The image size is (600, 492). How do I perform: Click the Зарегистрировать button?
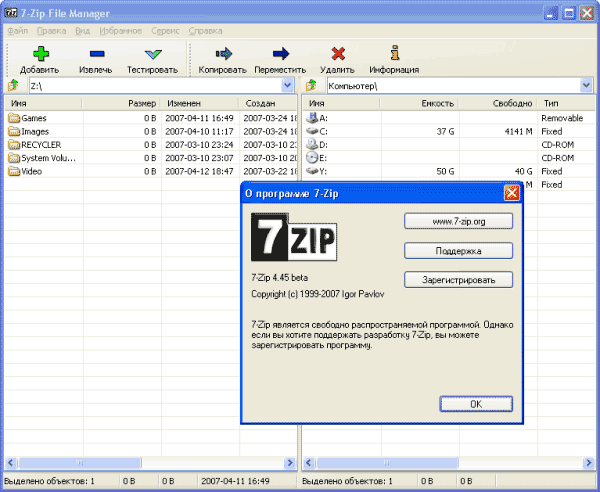(458, 280)
